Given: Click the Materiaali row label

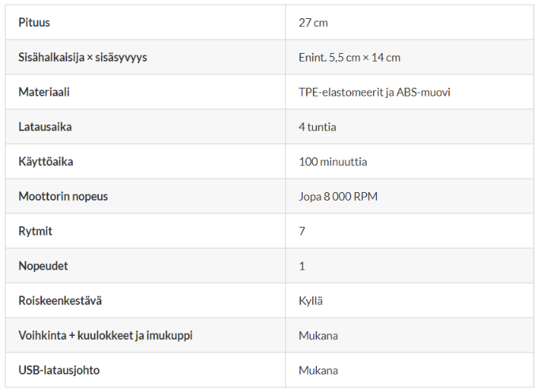Looking at the screenshot, I should point(44,92).
